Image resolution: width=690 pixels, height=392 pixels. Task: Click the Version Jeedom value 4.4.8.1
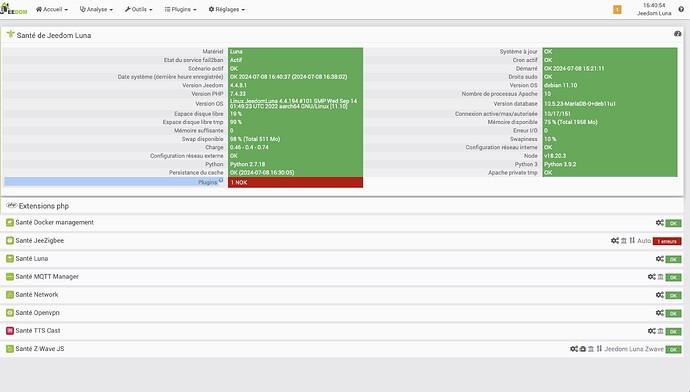[x=239, y=85]
